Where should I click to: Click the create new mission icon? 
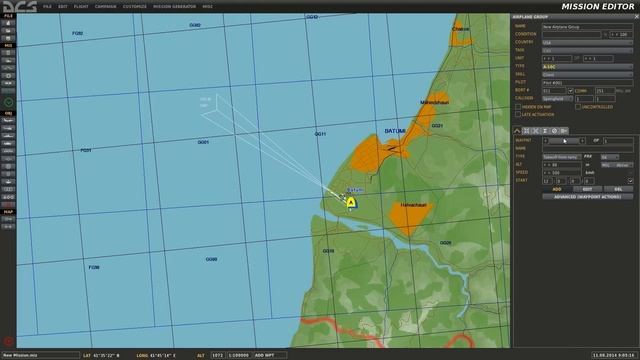coord(8,23)
